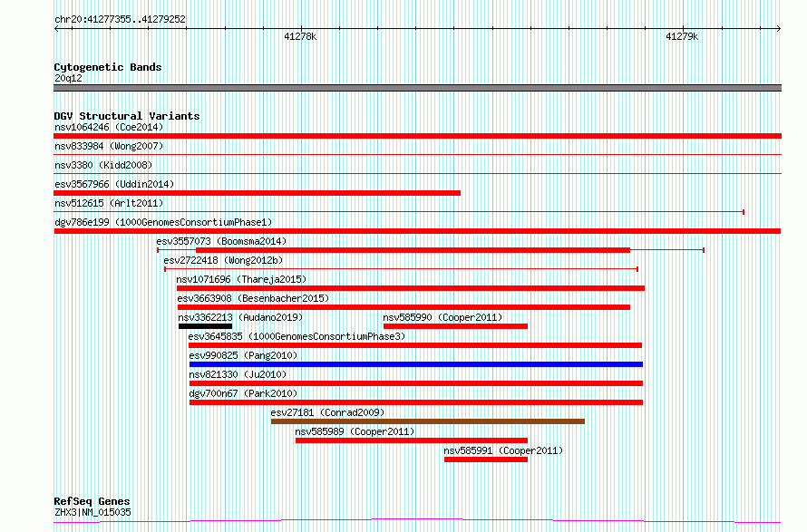Image resolution: width=807 pixels, height=532 pixels.
Task: Click esv990825 (Pang2010) label
Action: [x=243, y=355]
